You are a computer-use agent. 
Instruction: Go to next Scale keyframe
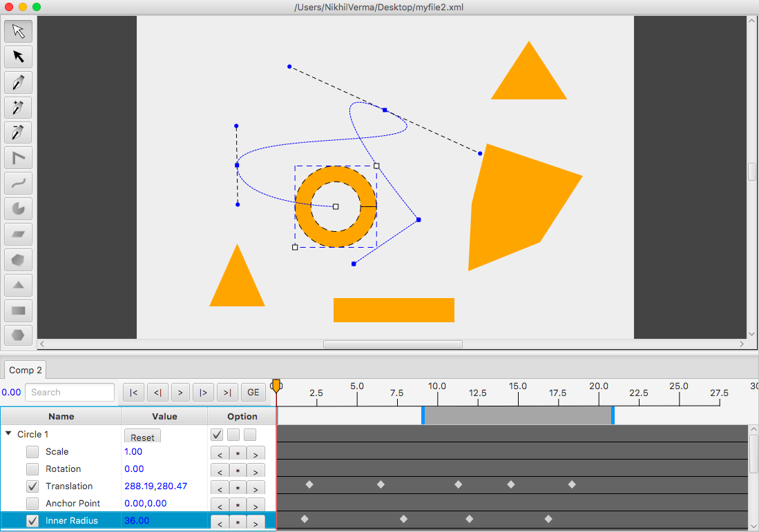[256, 453]
